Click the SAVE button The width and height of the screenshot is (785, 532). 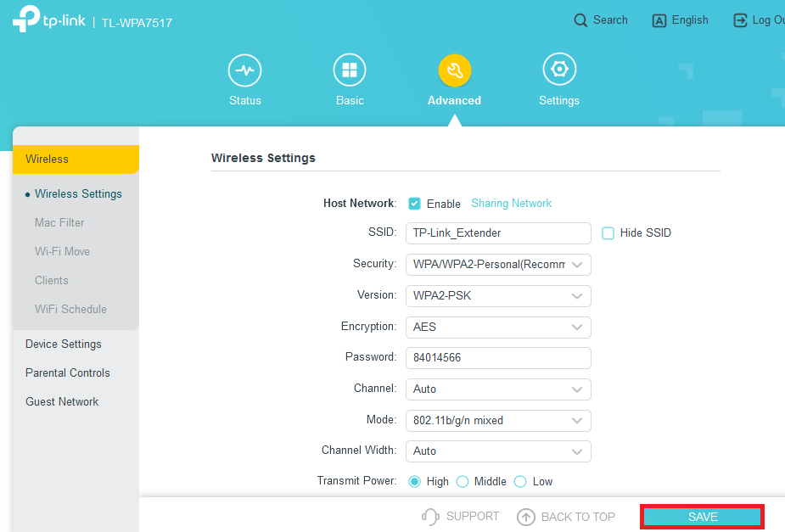coord(701,516)
